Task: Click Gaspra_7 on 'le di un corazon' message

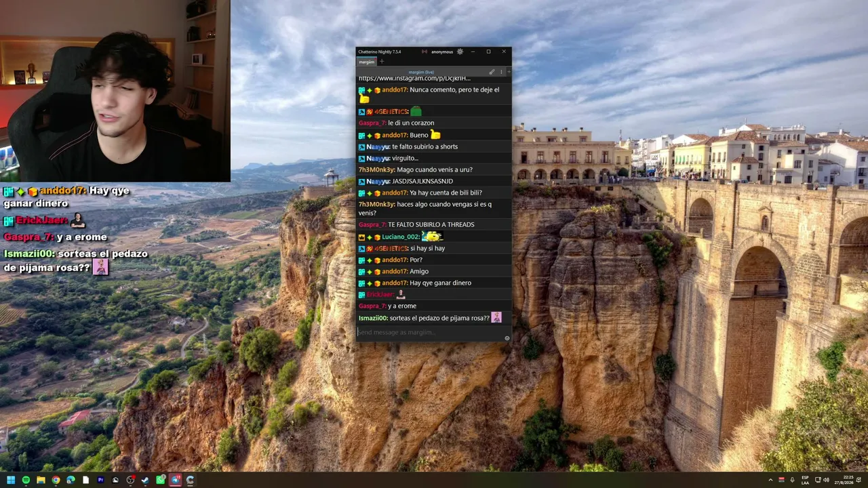Action: point(372,123)
